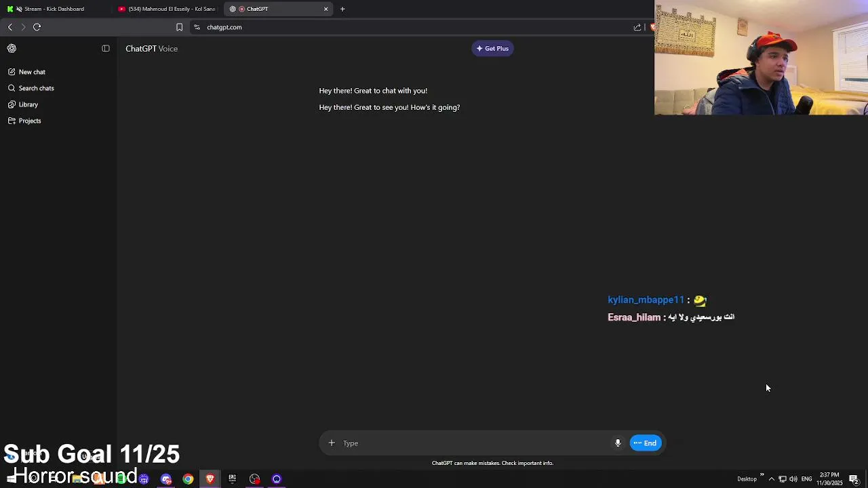Close the ChatGPT tab
The image size is (868, 488).
coord(326,9)
